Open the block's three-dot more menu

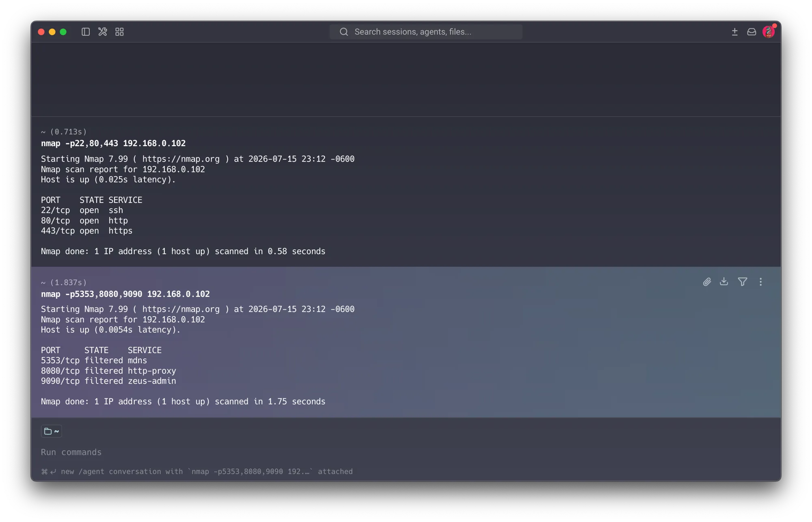[760, 282]
